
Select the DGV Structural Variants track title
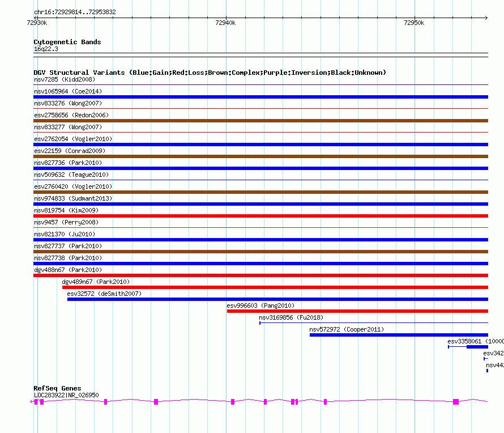[210, 73]
